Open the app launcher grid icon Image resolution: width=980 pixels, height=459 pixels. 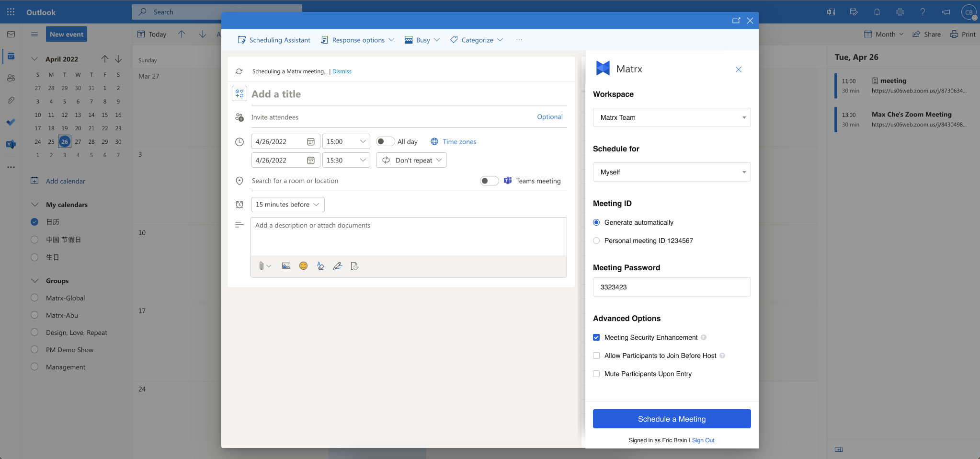click(11, 12)
